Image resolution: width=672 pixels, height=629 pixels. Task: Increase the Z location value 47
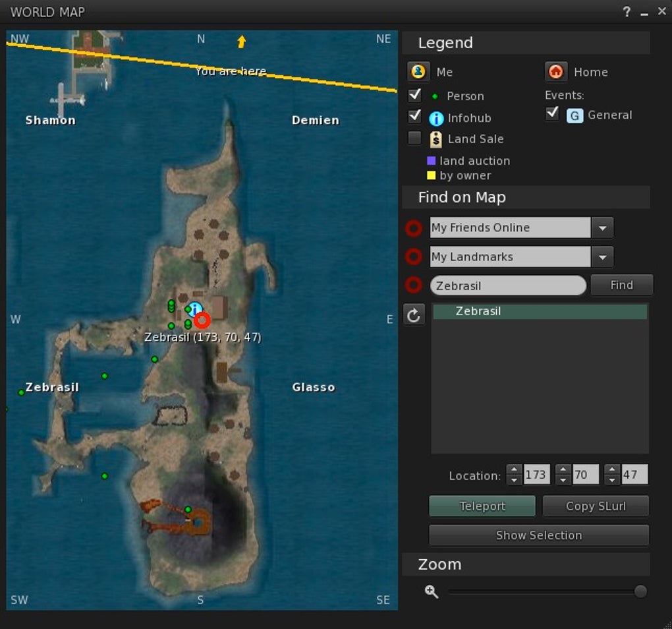(612, 469)
